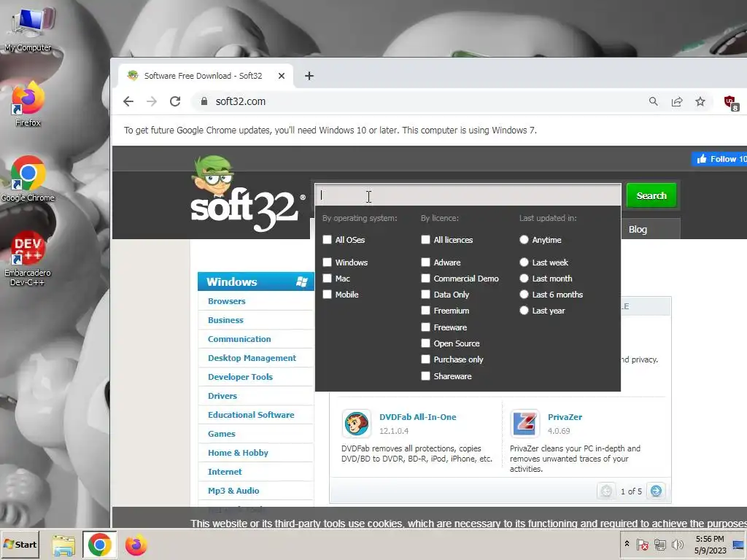The height and width of the screenshot is (560, 747).
Task: Select the Firefox desktop shortcut
Action: (x=28, y=104)
